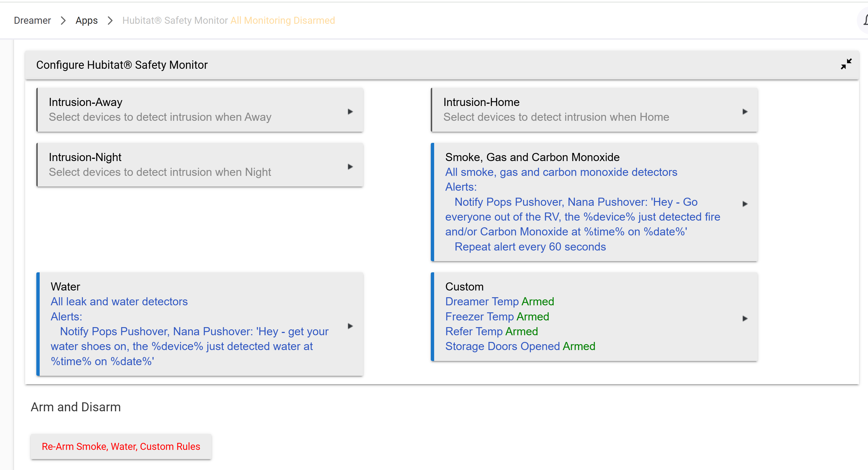Click the Refer Temp Armed rule

491,331
